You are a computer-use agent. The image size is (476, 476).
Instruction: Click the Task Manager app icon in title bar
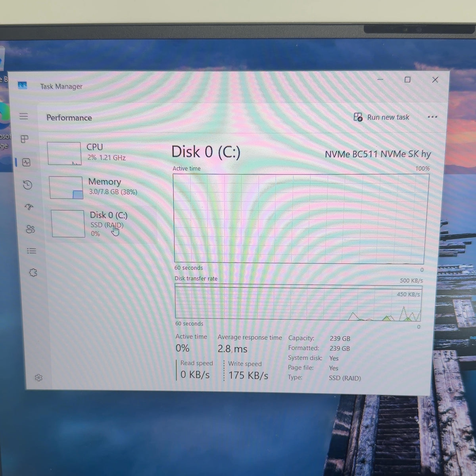(x=23, y=85)
